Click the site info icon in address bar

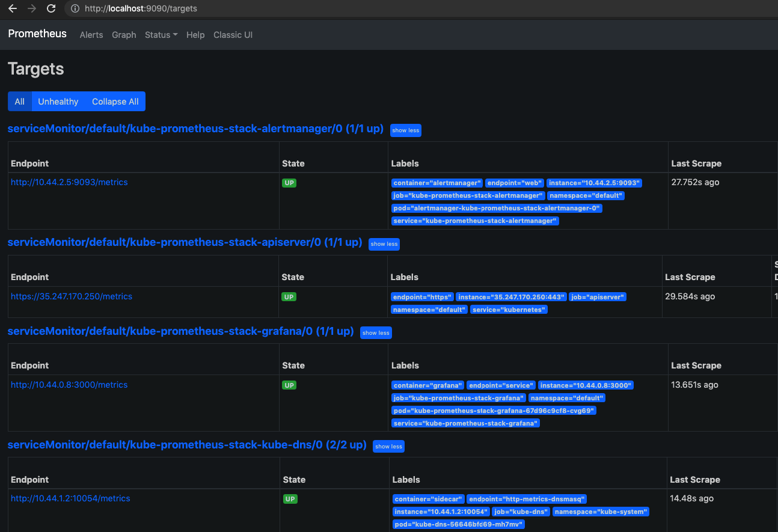pyautogui.click(x=75, y=9)
